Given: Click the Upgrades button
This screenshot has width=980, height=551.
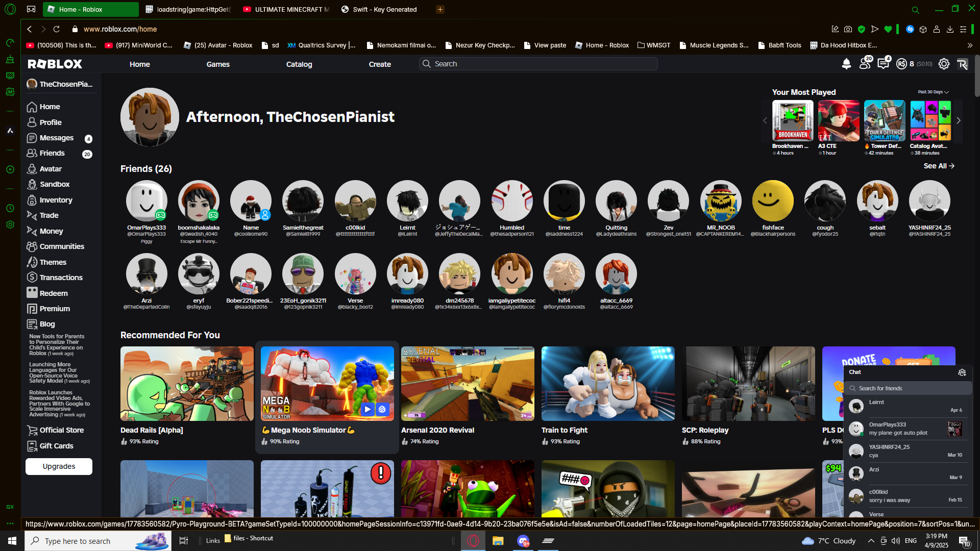Looking at the screenshot, I should (59, 466).
